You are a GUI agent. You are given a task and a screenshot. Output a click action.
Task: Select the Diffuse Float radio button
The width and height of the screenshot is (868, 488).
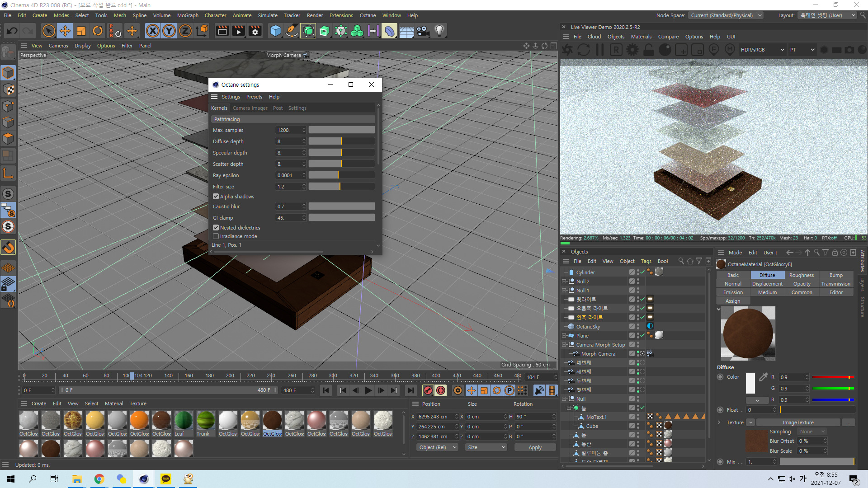click(x=721, y=410)
